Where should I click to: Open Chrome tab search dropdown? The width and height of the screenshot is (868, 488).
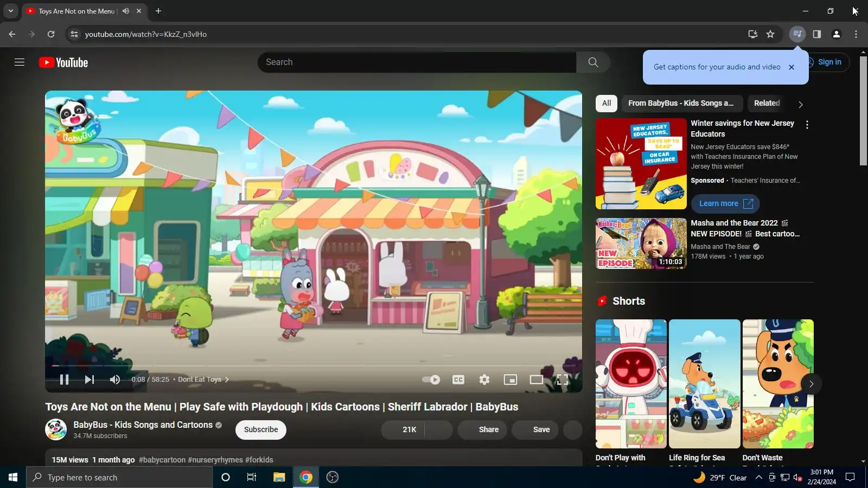tap(10, 11)
